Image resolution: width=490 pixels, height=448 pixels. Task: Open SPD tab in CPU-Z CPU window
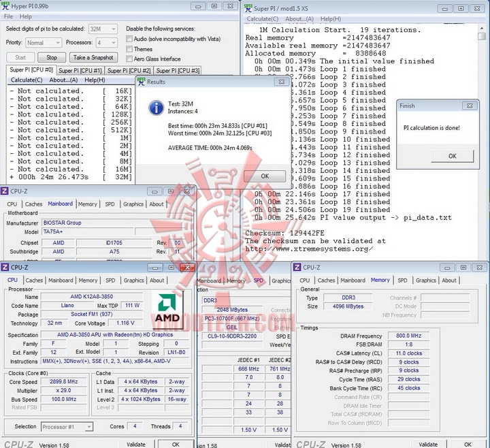coord(110,281)
